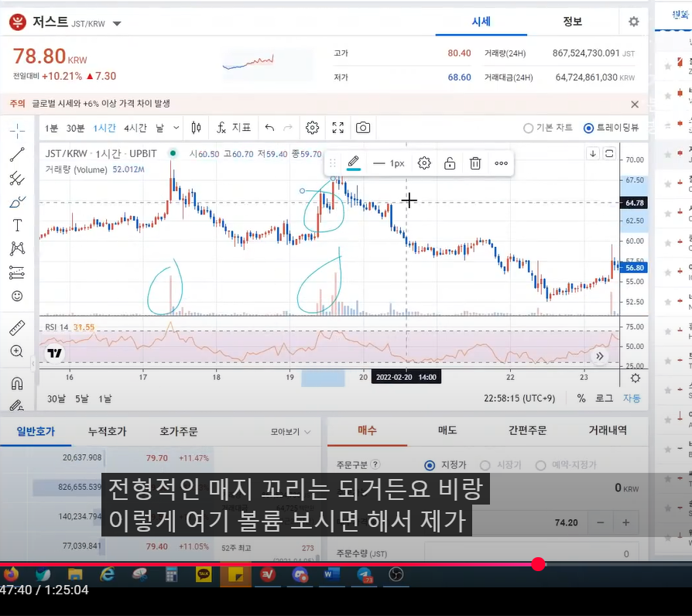Delete the selected drawing with trash icon
692x616 pixels.
(475, 163)
